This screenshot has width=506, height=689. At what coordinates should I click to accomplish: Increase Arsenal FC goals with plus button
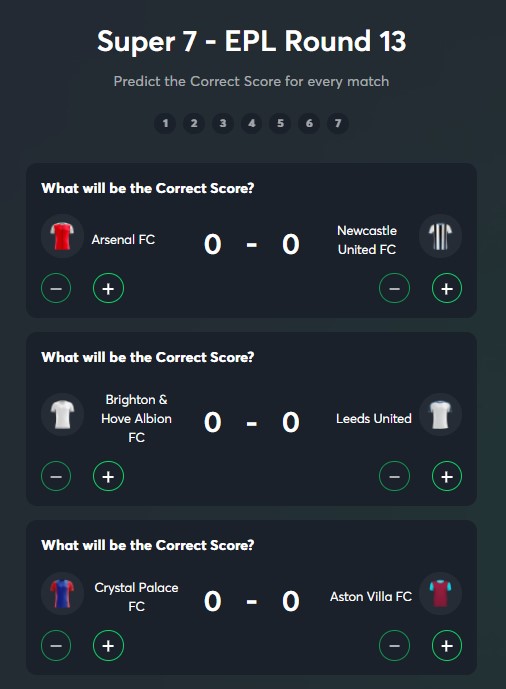(108, 289)
